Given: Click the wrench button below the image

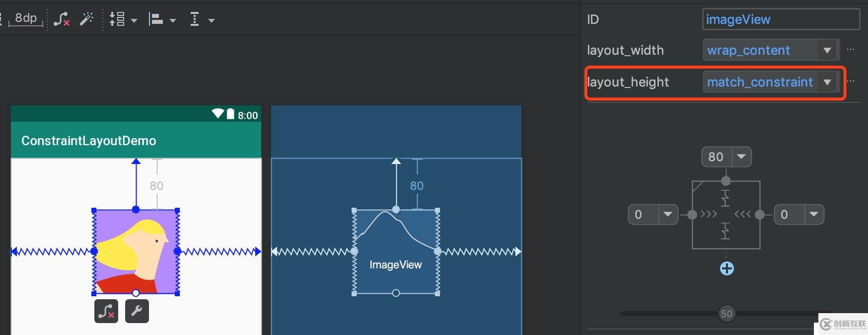Looking at the screenshot, I should point(137,311).
